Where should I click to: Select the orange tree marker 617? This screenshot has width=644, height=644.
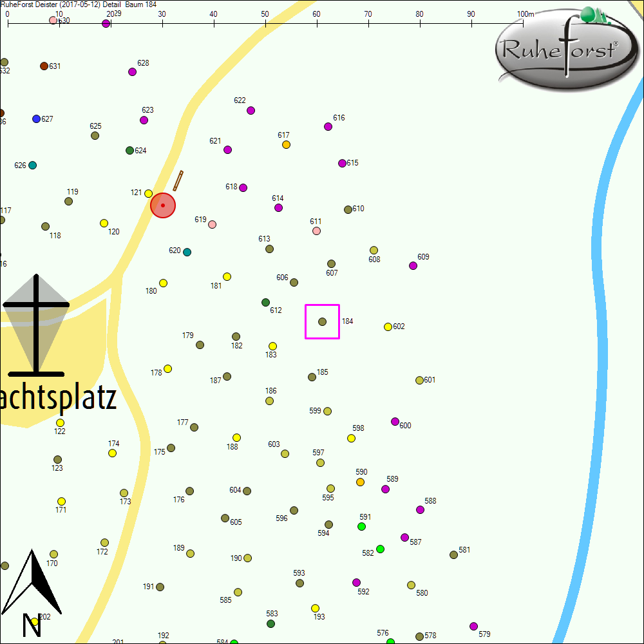coord(285,144)
